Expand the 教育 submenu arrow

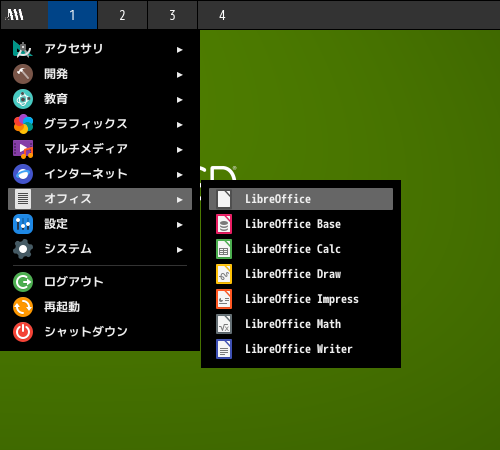point(180,100)
